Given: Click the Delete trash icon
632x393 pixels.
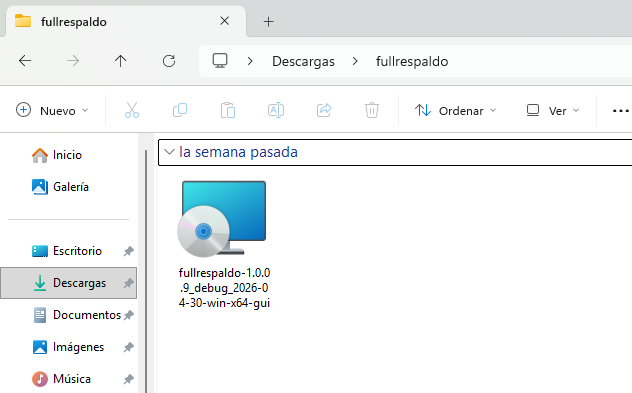Looking at the screenshot, I should point(372,110).
